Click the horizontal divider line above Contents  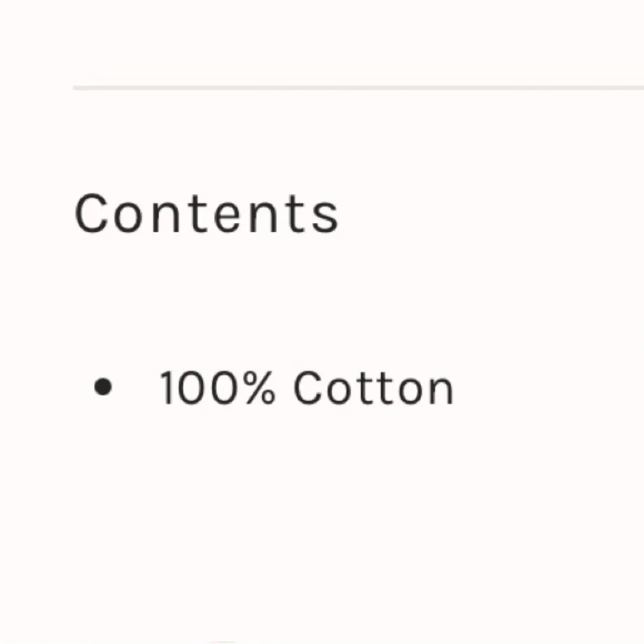click(358, 88)
